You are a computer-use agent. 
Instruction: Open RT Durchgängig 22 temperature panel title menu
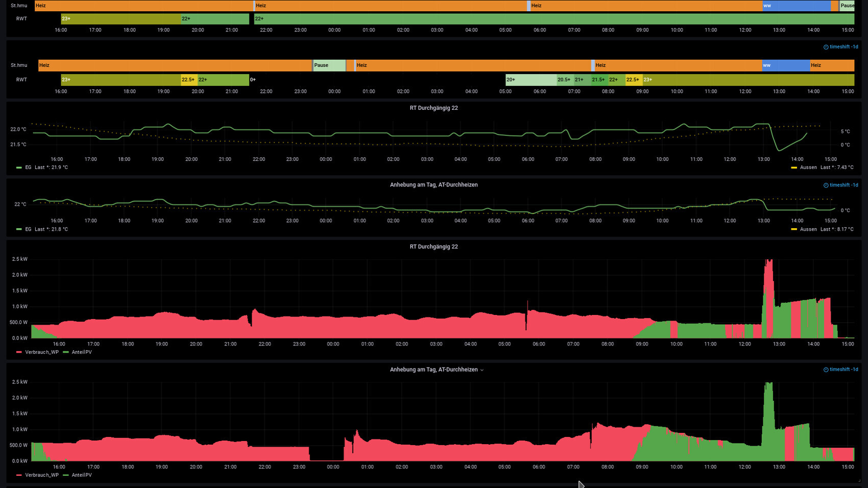[433, 108]
